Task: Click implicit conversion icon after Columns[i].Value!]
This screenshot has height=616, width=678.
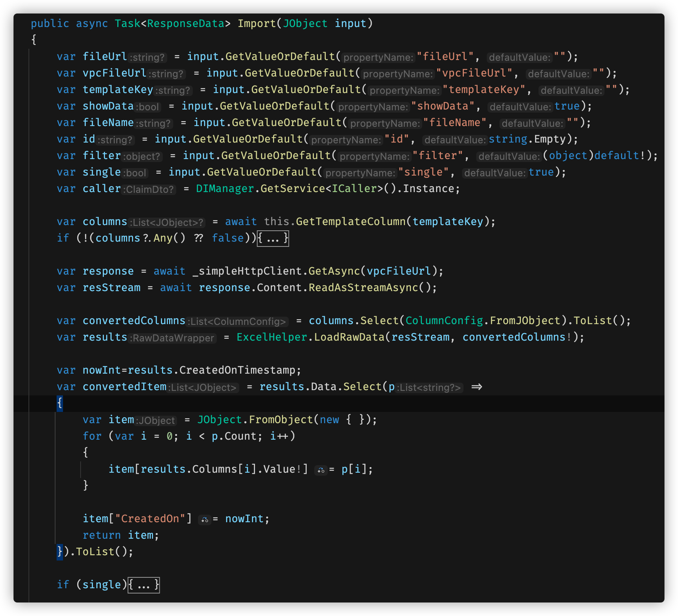Action: 321,470
